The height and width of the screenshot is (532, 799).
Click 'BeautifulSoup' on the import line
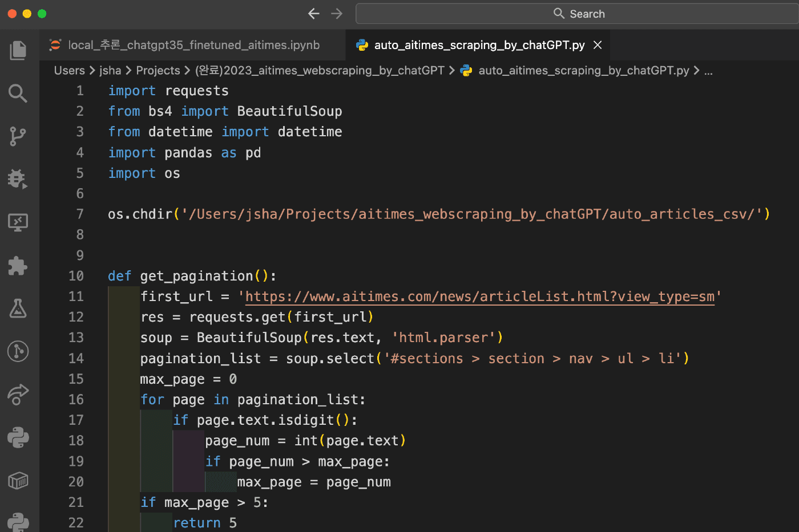tap(289, 111)
